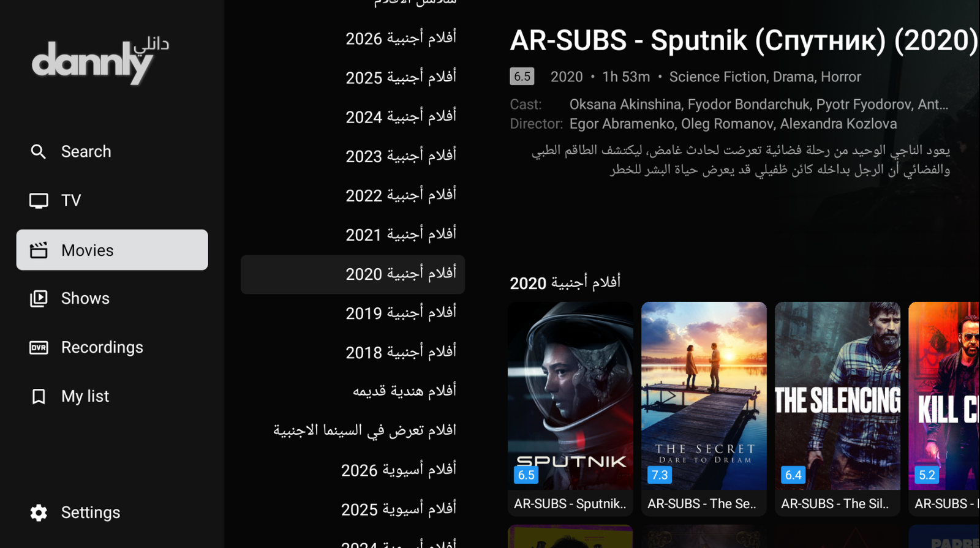Choose the أفلام أجنبية 2019 category

coord(401,313)
